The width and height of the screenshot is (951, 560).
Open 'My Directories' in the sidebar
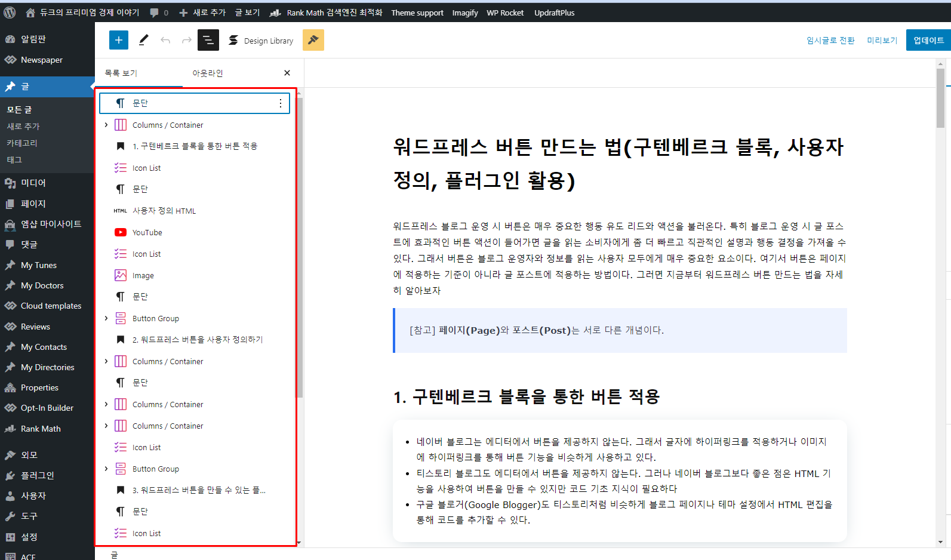pyautogui.click(x=47, y=367)
